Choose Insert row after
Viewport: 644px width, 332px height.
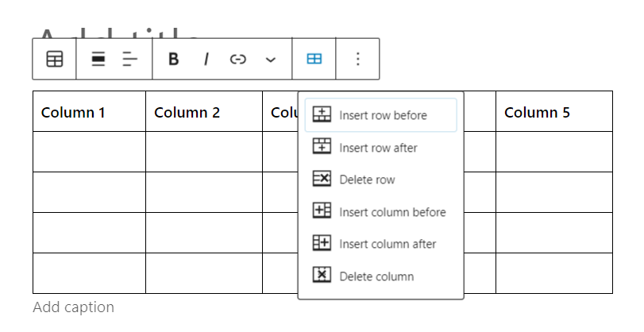[377, 148]
